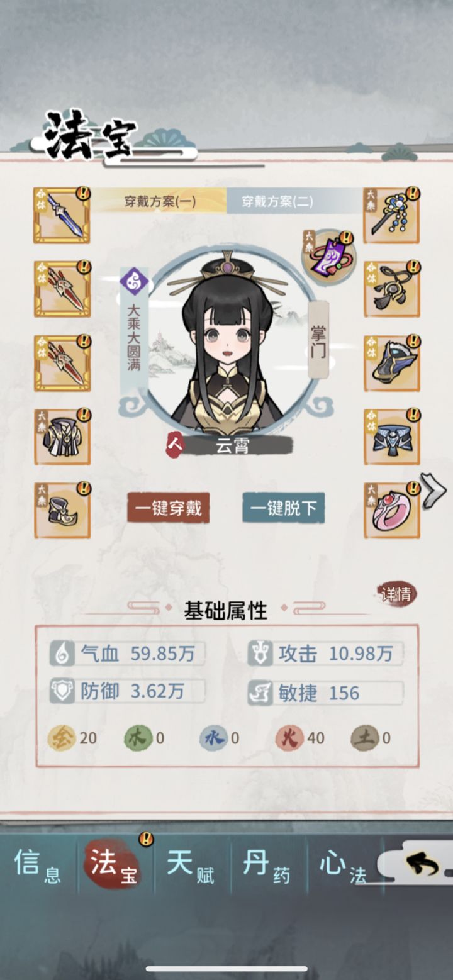
Task: Select the hairpin accessory slot
Action: tap(391, 215)
